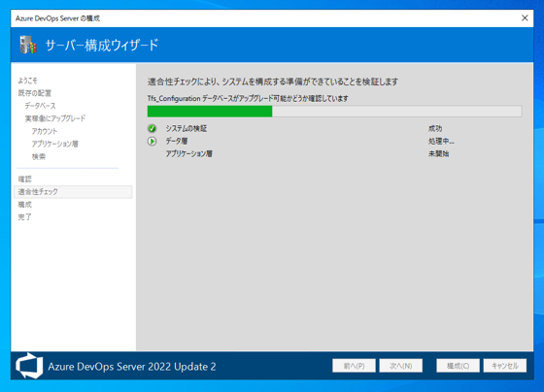Select 既存の配置 in the sidebar

tap(35, 93)
